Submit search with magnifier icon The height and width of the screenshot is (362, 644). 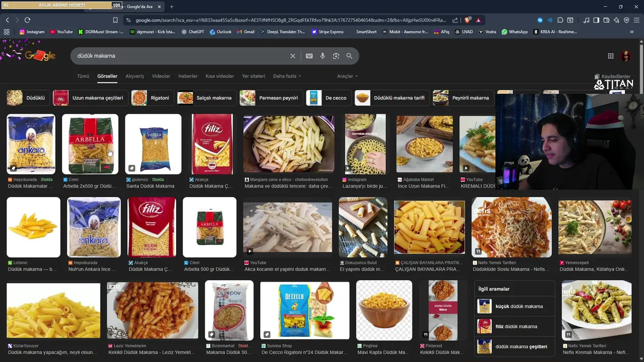(x=349, y=56)
